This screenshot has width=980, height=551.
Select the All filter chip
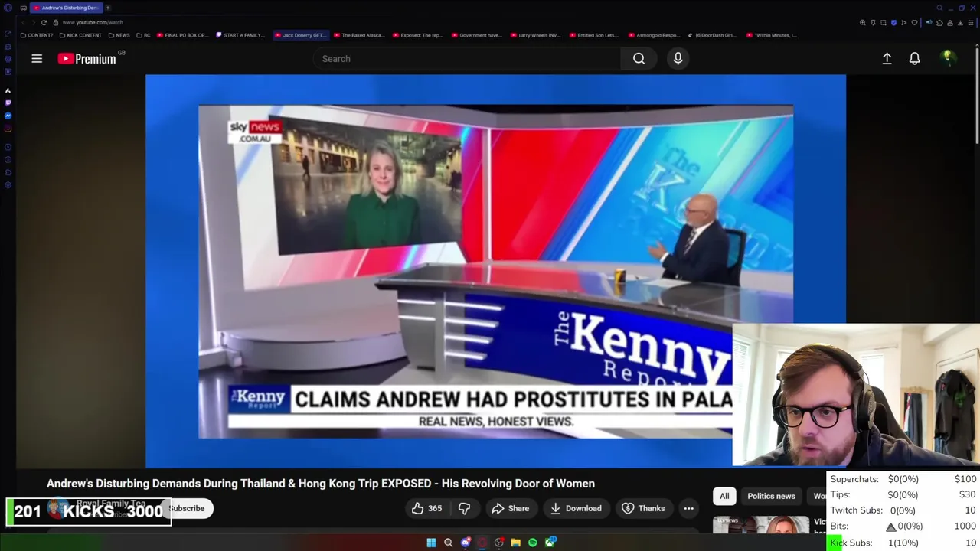(724, 496)
